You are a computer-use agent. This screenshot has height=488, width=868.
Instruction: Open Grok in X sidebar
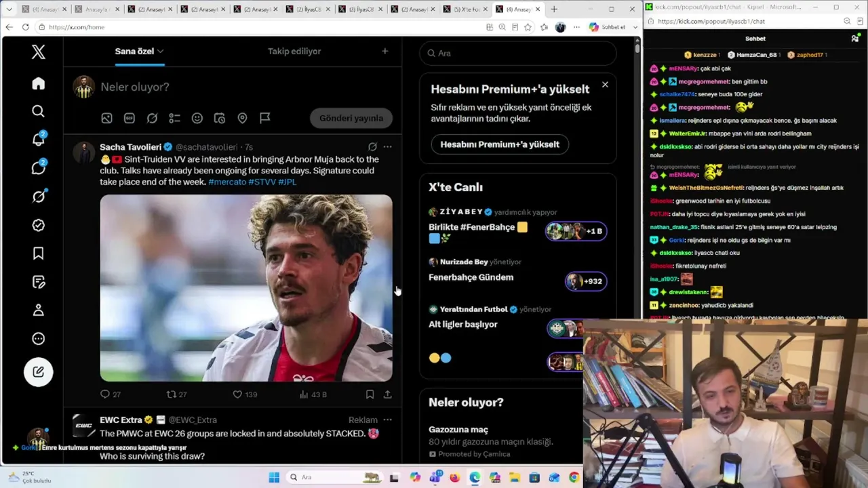tap(39, 197)
